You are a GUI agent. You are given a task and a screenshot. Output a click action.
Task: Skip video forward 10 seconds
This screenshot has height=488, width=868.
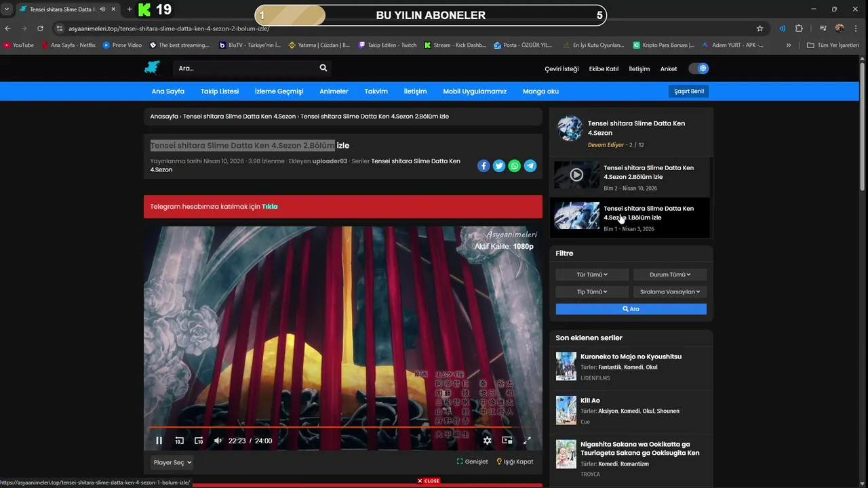pos(199,441)
